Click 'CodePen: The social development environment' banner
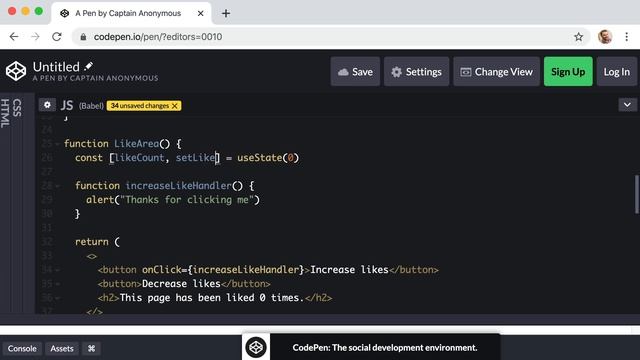The height and width of the screenshot is (360, 640). (384, 348)
